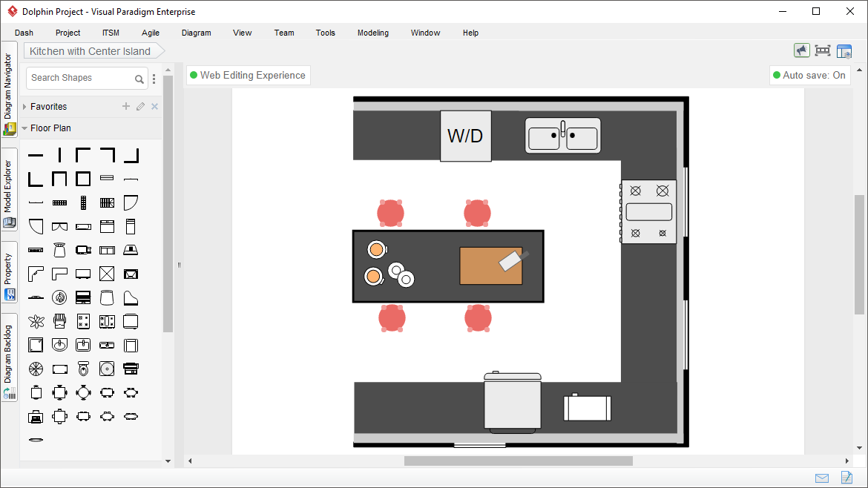Expand the Favorites shape category
Viewport: 868px width, 488px height.
click(24, 106)
